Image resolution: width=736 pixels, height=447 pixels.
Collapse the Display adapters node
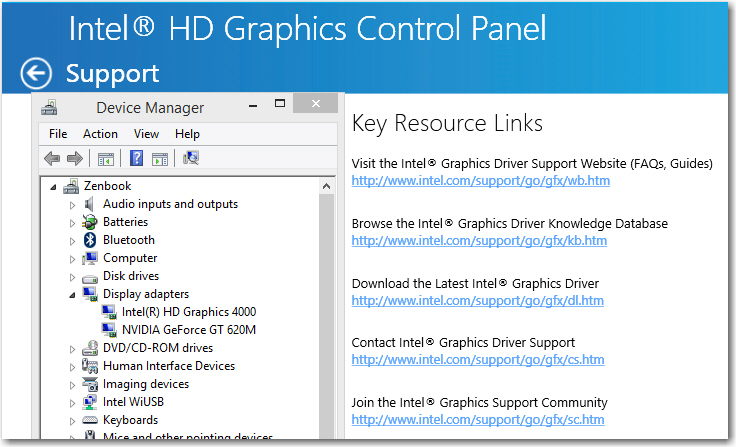[x=72, y=295]
